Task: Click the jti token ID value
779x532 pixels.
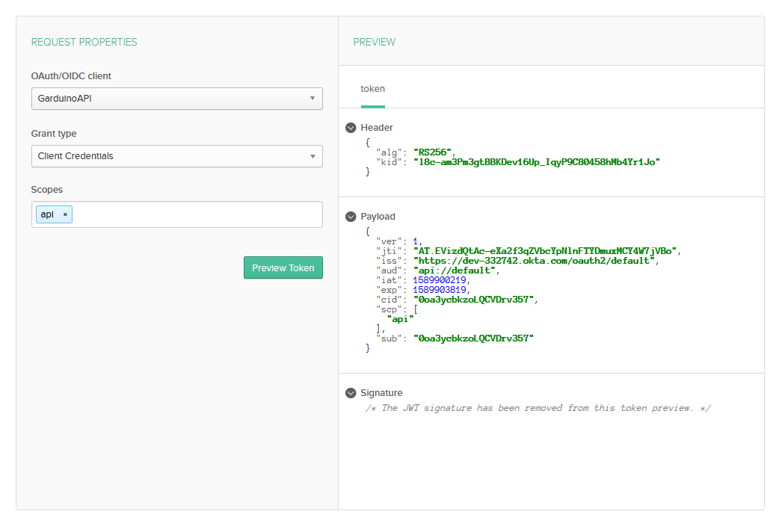Action: [x=546, y=251]
